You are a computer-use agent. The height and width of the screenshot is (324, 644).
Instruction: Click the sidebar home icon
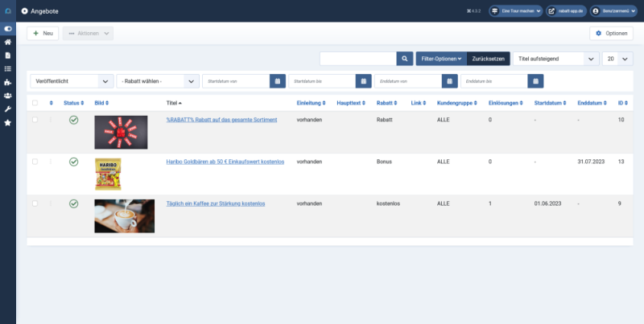tap(8, 42)
